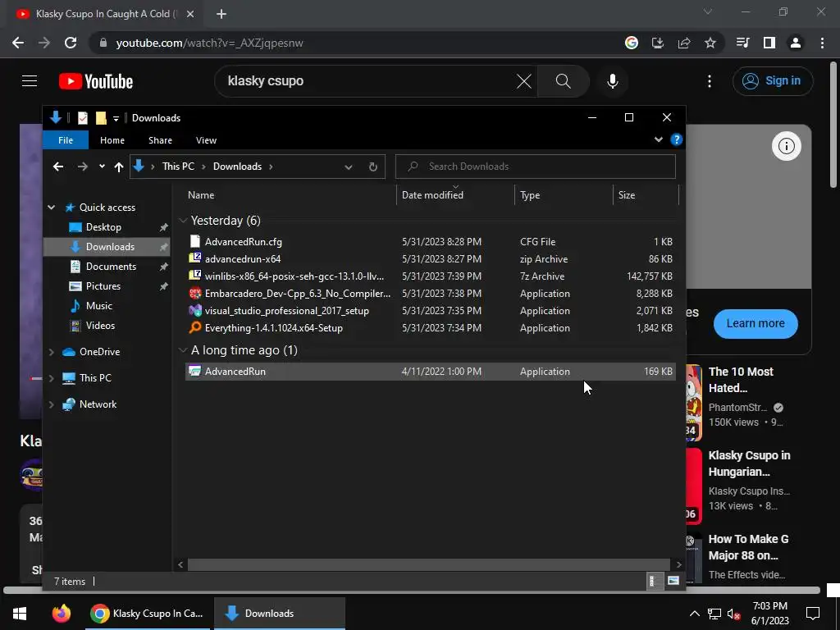The height and width of the screenshot is (630, 840).
Task: Expand the OneDrive tree node
Action: [x=52, y=352]
